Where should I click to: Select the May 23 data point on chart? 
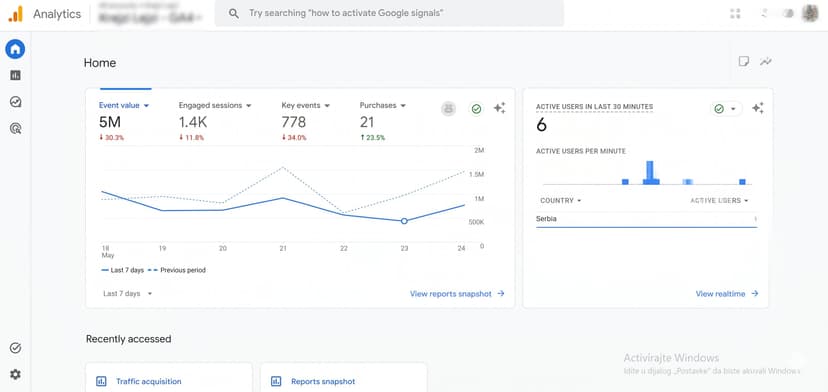(404, 221)
